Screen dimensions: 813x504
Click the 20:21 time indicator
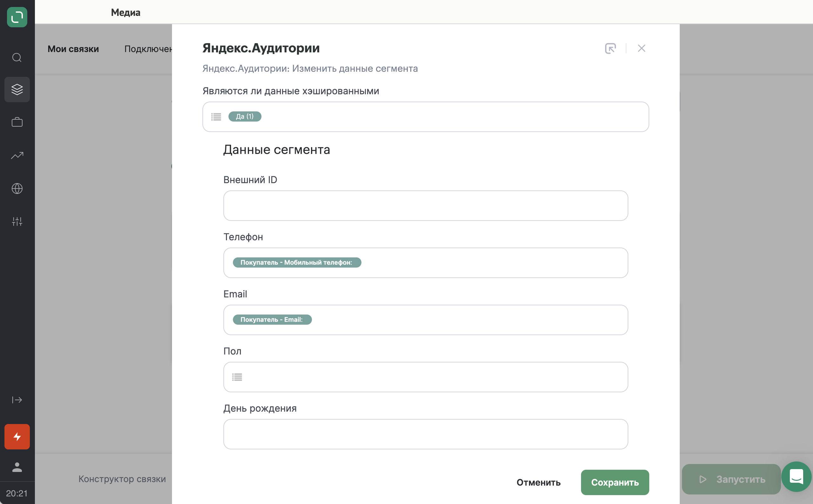pos(17,493)
